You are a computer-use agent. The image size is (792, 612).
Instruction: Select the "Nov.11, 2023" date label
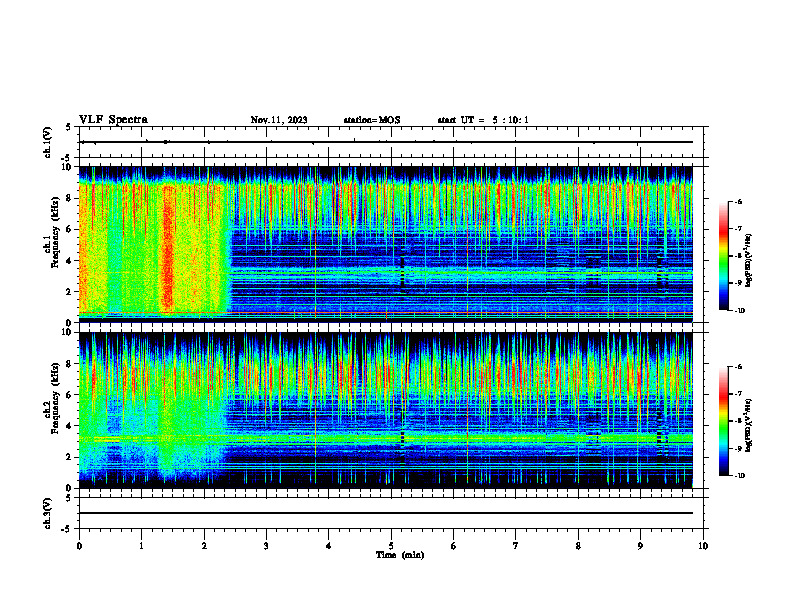tap(279, 120)
